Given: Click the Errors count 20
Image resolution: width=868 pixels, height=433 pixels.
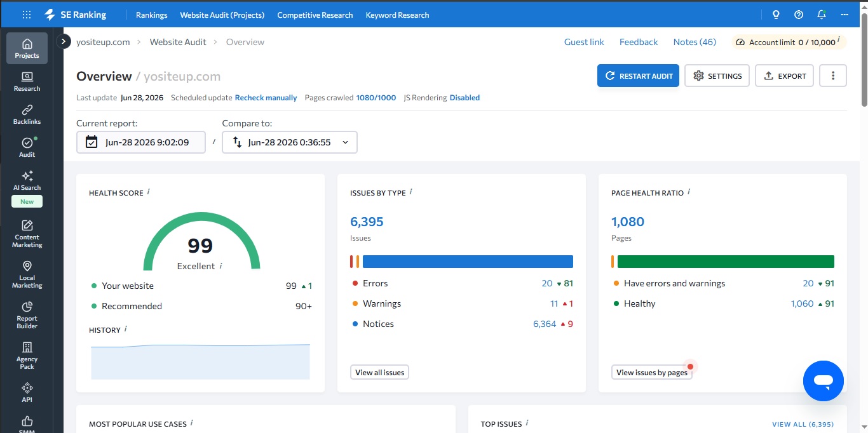Looking at the screenshot, I should 547,283.
